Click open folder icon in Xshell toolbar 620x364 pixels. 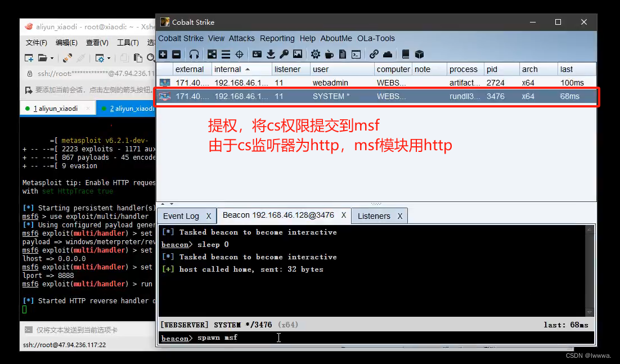point(42,58)
